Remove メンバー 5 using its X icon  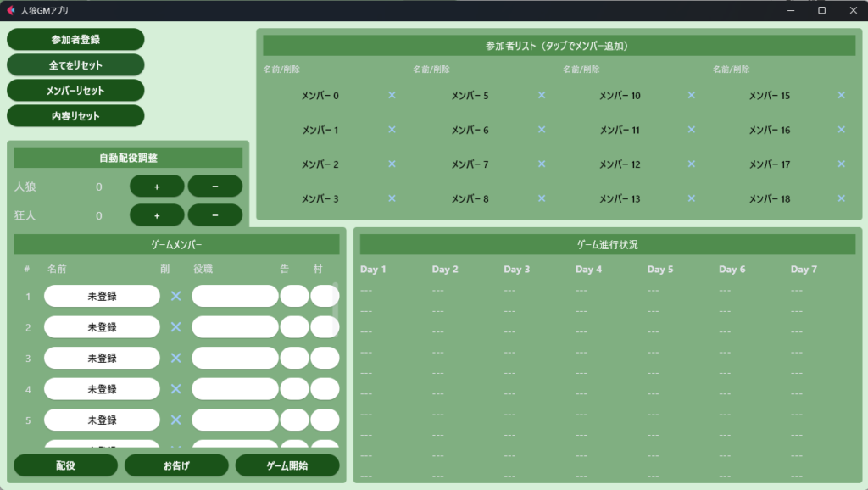coord(542,96)
